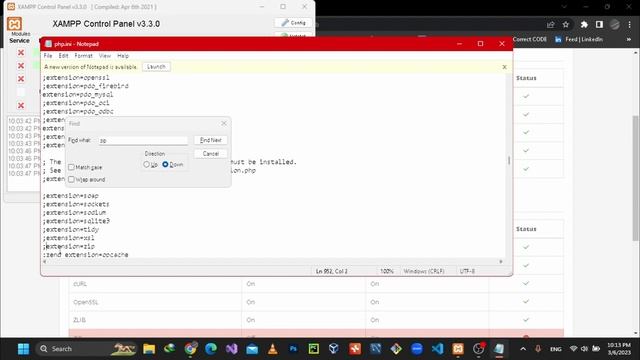Open Chrome three-dot menu
The height and width of the screenshot is (360, 640).
(x=629, y=25)
